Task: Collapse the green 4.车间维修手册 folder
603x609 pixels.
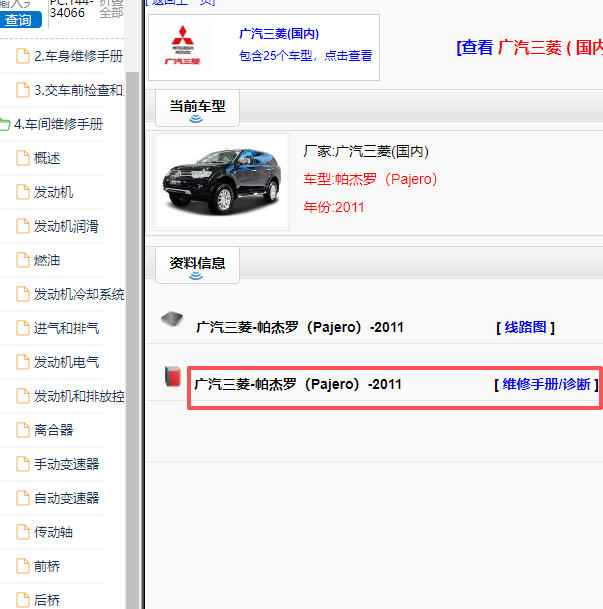Action: coord(5,124)
